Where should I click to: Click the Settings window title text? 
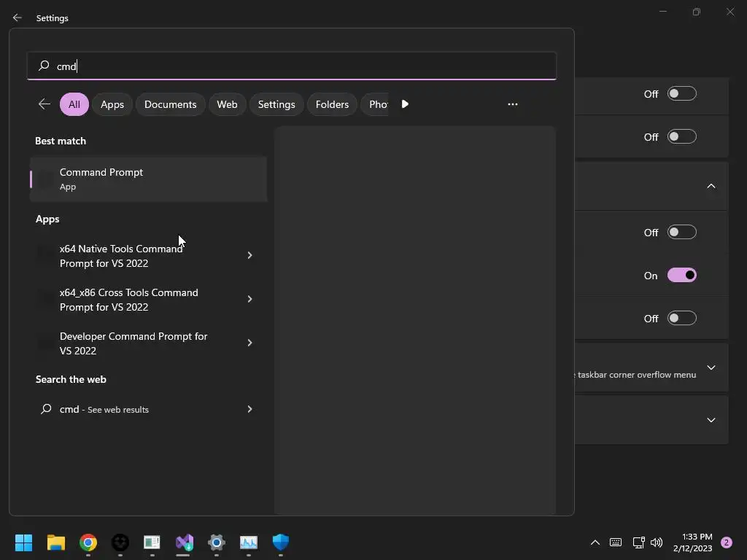pyautogui.click(x=53, y=18)
